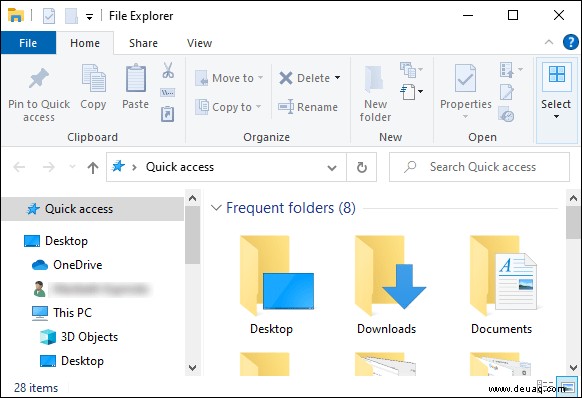This screenshot has height=398, width=582.
Task: Click the Paste shortcut icon
Action: [168, 114]
